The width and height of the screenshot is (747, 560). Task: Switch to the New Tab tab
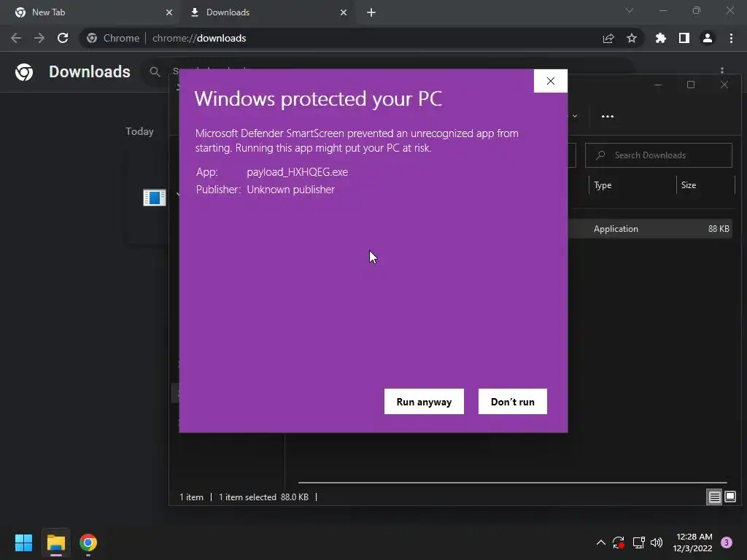[90, 12]
